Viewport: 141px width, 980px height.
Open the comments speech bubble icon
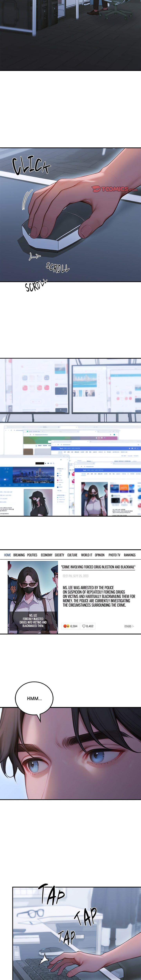pyautogui.click(x=84, y=626)
